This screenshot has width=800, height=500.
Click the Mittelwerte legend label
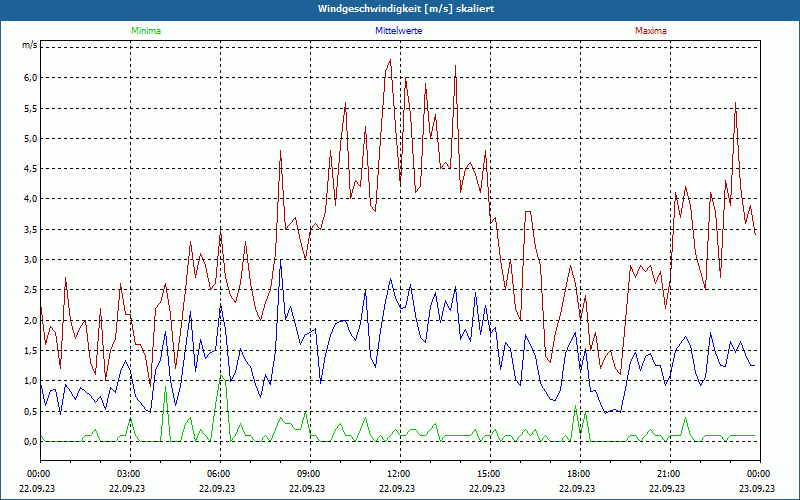[398, 31]
